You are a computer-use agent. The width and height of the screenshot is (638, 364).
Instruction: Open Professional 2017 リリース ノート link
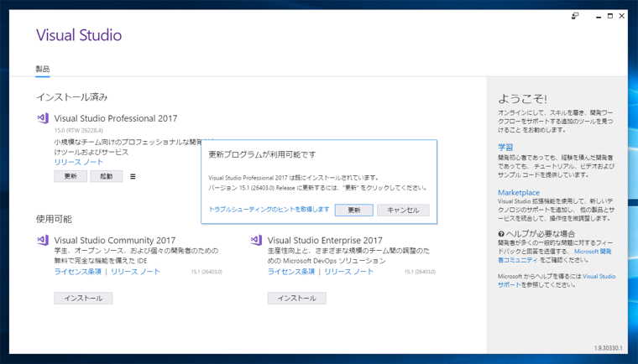click(x=79, y=162)
